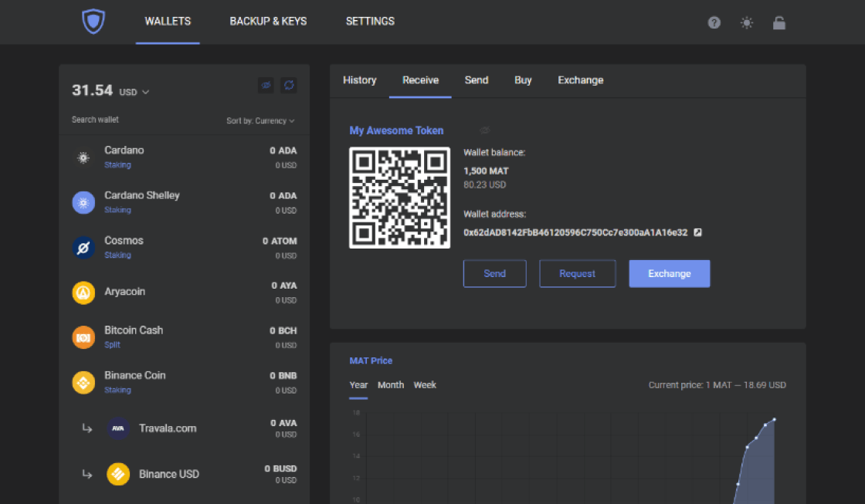865x504 pixels.
Task: Click Staking link under Cardano Shelley
Action: [x=117, y=210]
